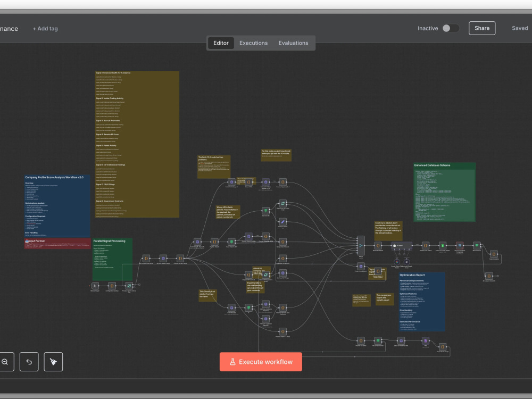Select the Get SEC Master Filings HTTP node
This screenshot has width=532, height=399.
point(163,258)
